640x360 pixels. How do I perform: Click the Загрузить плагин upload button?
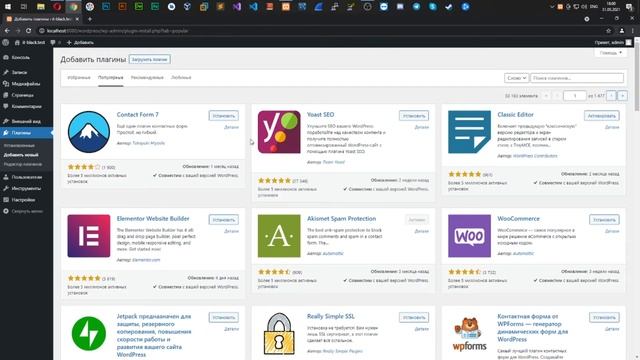click(x=150, y=59)
